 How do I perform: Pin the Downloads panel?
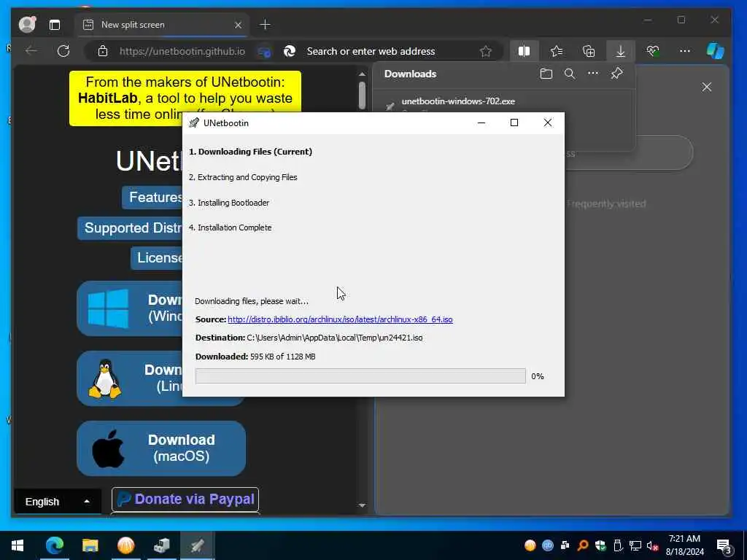(616, 74)
